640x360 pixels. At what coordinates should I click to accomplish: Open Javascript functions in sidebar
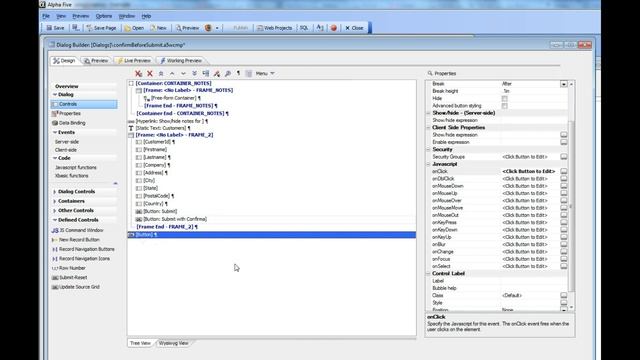click(x=76, y=167)
